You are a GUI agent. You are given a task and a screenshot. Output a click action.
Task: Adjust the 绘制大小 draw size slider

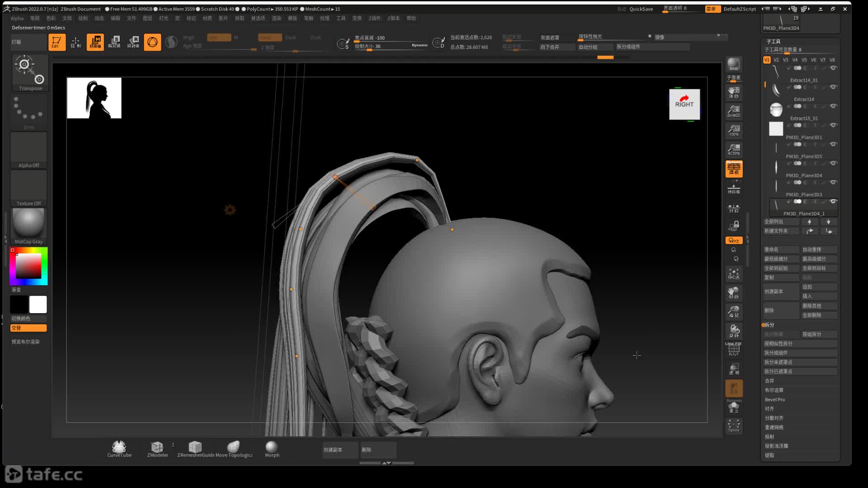tap(391, 47)
